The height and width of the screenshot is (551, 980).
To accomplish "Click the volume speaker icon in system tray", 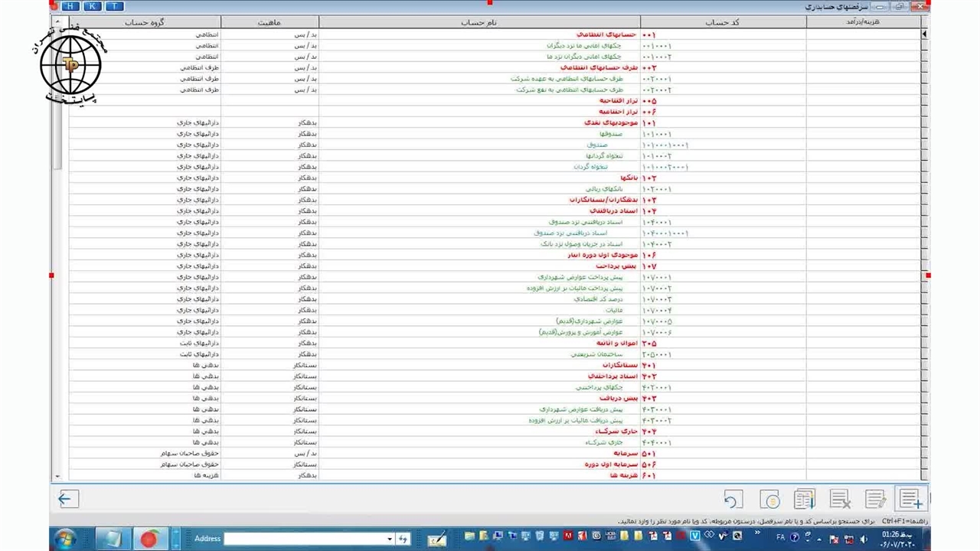I will pos(864,538).
